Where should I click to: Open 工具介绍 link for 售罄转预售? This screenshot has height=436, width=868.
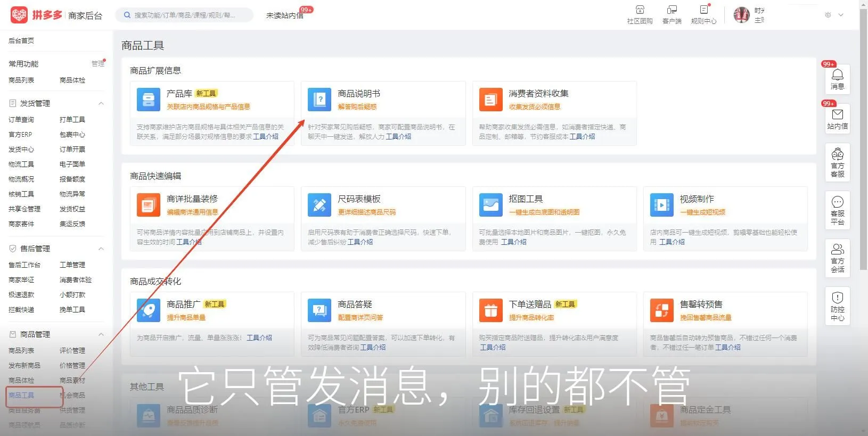click(x=727, y=348)
